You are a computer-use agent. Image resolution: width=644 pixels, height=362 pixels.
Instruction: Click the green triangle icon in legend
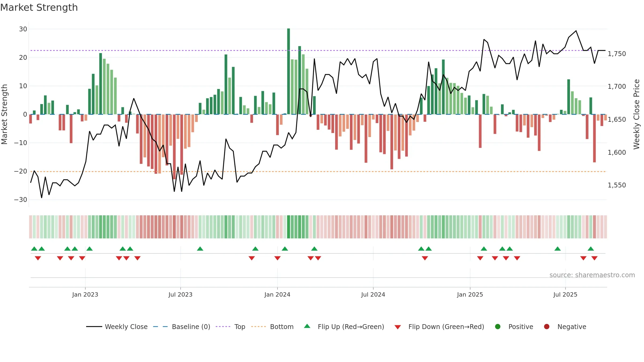coord(307,326)
